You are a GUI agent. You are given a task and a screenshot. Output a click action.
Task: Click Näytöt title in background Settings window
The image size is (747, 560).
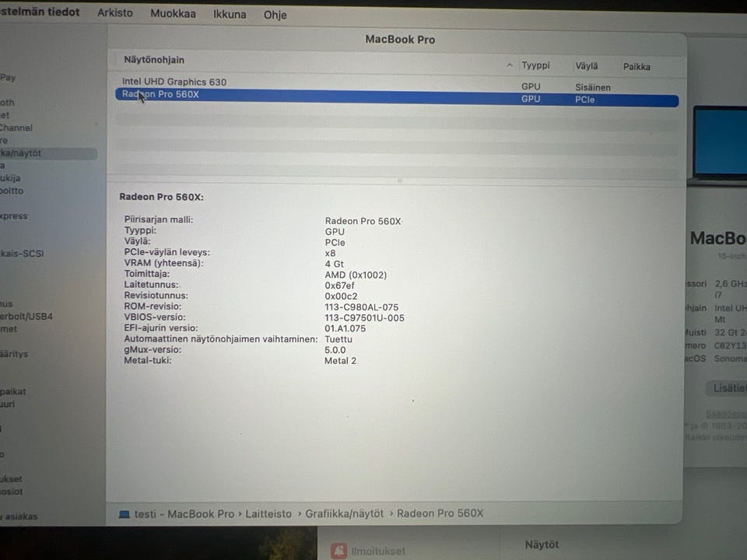(x=542, y=544)
